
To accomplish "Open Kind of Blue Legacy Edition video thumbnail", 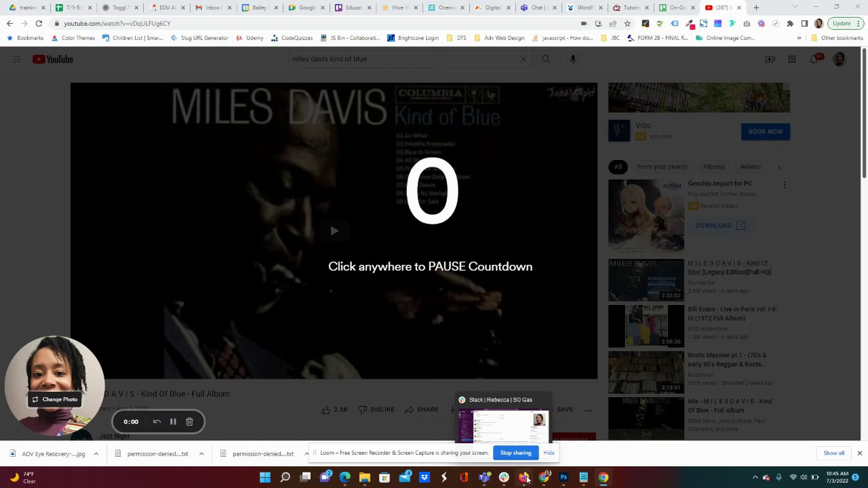I will pyautogui.click(x=646, y=279).
